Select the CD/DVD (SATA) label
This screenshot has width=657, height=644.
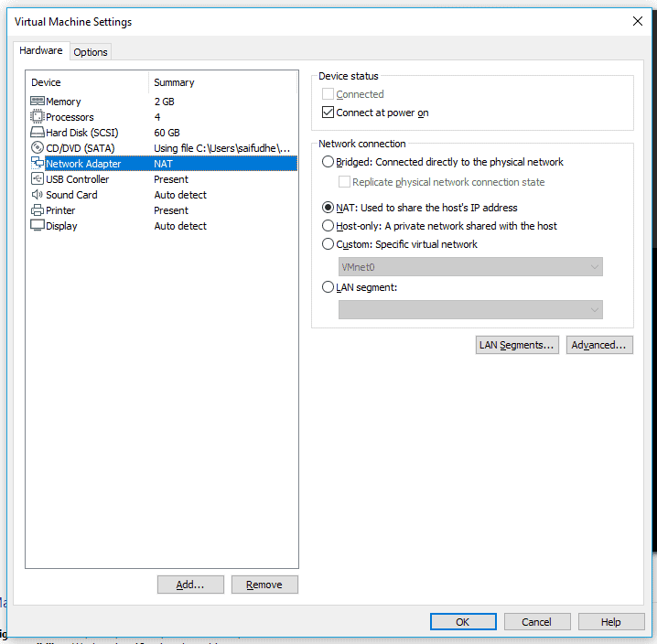(x=81, y=148)
